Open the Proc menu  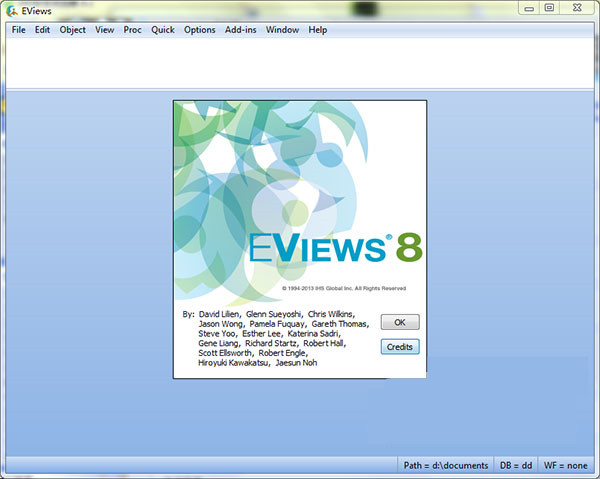coord(132,30)
